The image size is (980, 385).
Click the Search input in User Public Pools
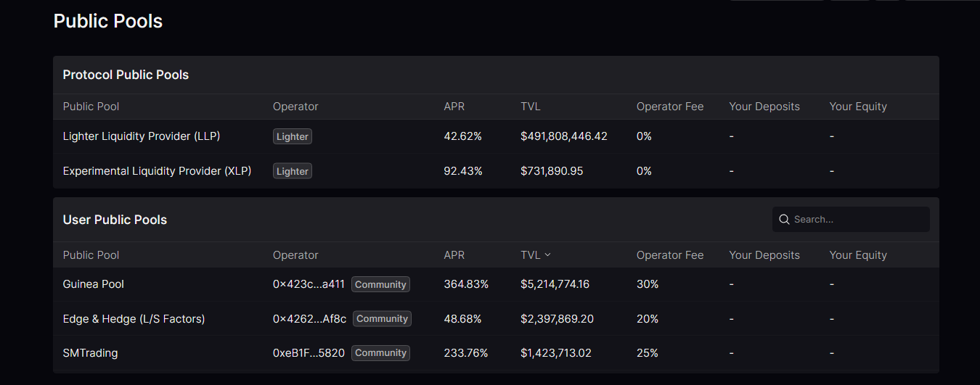(857, 219)
